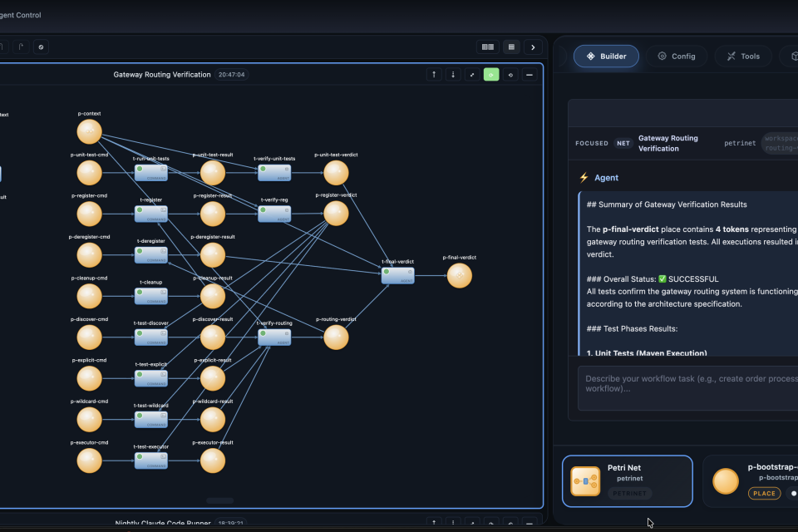This screenshot has height=532, width=798.
Task: Select the Petri Net card thumbnail
Action: pyautogui.click(x=585, y=481)
